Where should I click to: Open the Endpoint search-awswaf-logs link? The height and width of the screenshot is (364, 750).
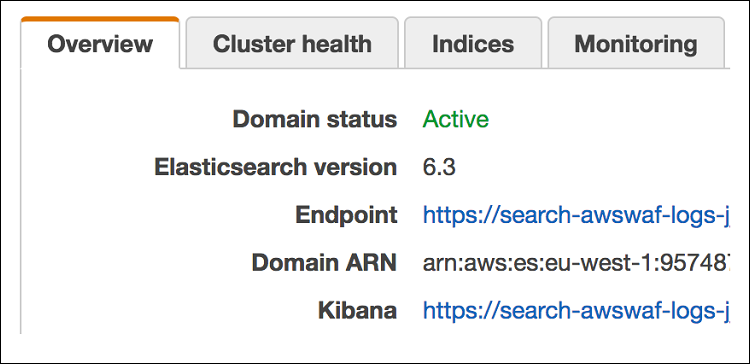(x=576, y=215)
